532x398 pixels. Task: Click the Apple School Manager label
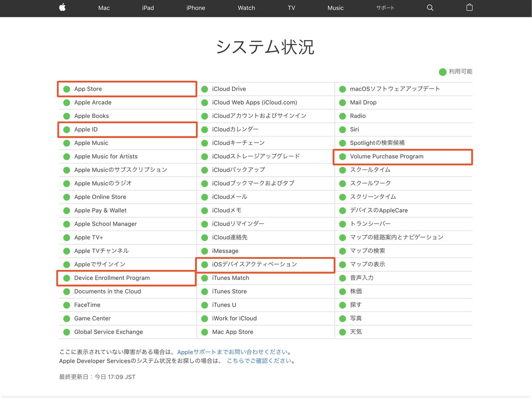(x=106, y=224)
